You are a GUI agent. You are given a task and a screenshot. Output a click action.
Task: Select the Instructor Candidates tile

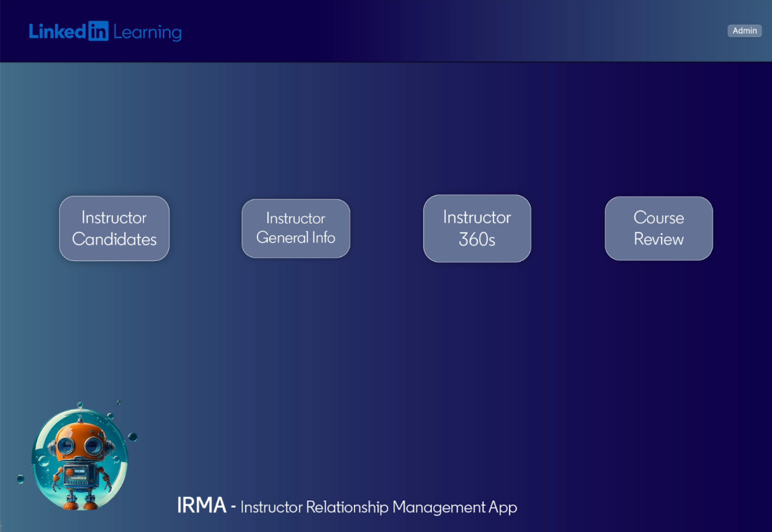tap(114, 228)
